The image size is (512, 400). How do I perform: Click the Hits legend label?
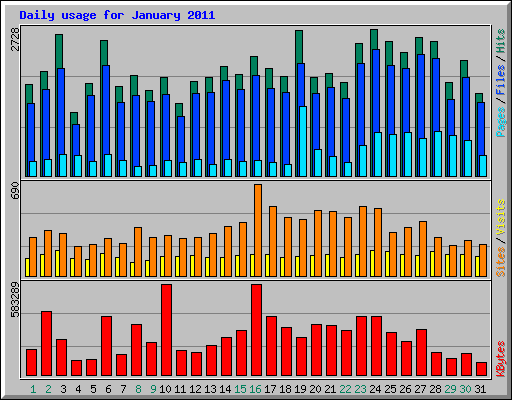[501, 41]
